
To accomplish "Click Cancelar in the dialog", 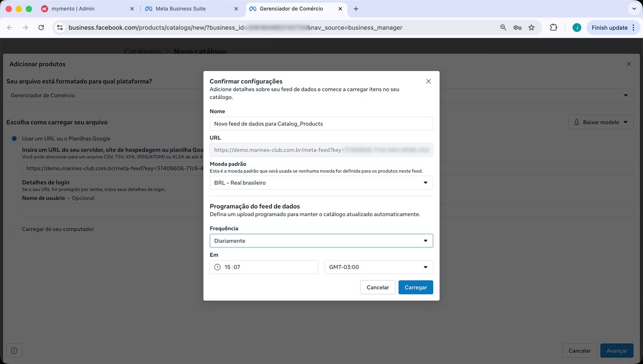I will tap(378, 288).
